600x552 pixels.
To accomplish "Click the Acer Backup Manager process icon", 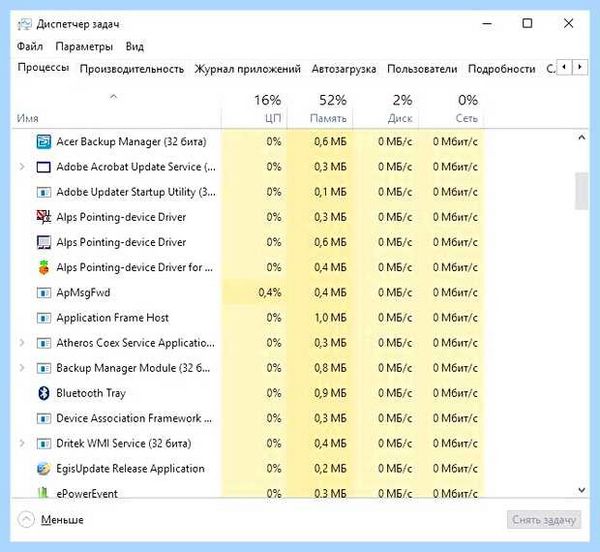I will click(x=44, y=142).
